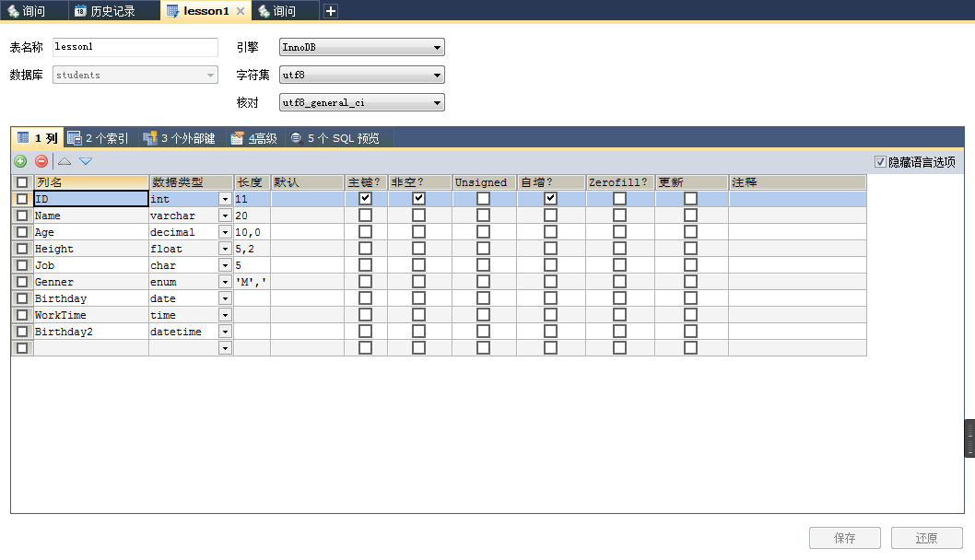This screenshot has height=560, width=975.
Task: Select the Birthday row checkbox
Action: point(22,298)
